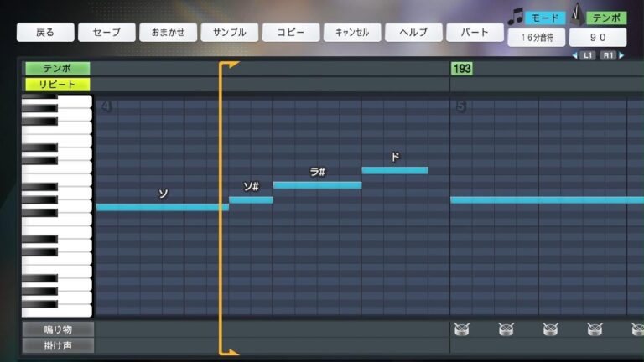Expand the モード mode selector
Viewport: 644px width, 362px height.
[x=546, y=18]
